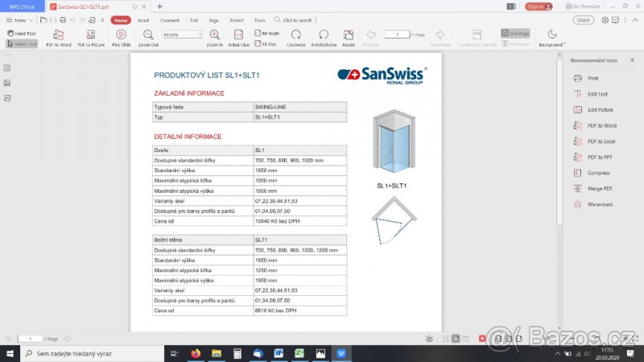This screenshot has width=644, height=362.
Task: Click the page number input field
Action: coord(397,35)
